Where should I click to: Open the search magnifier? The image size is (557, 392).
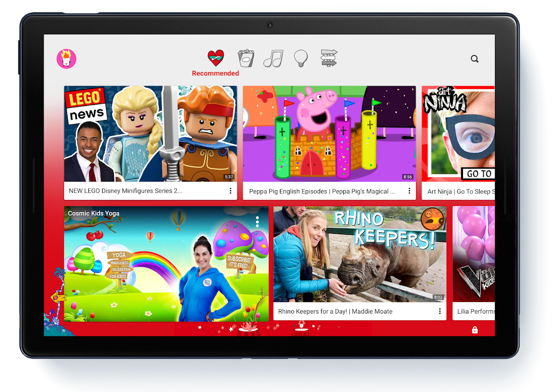[x=475, y=59]
